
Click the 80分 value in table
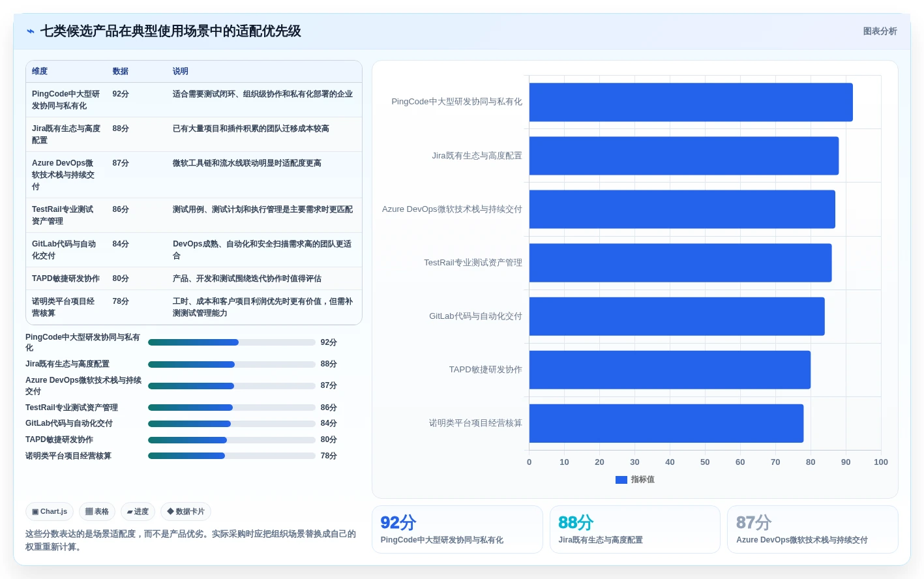pos(121,278)
